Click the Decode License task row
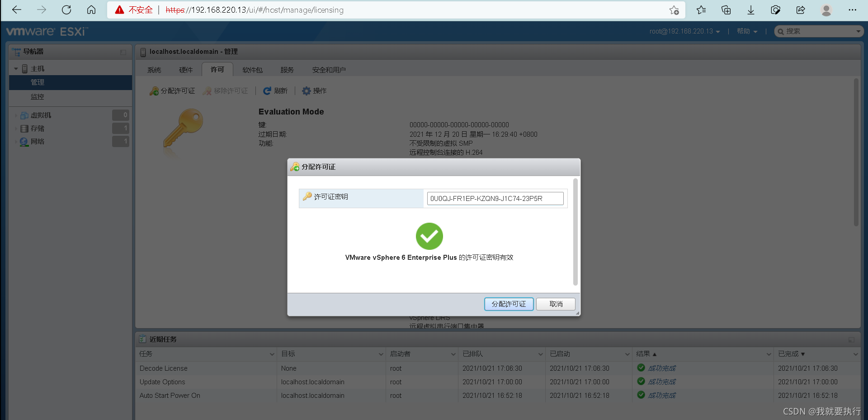Image resolution: width=868 pixels, height=420 pixels. click(497, 368)
